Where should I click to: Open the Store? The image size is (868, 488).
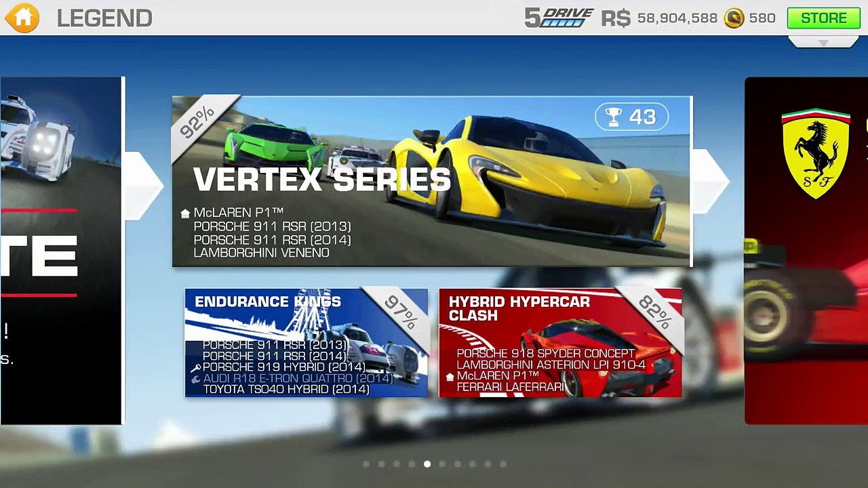823,18
